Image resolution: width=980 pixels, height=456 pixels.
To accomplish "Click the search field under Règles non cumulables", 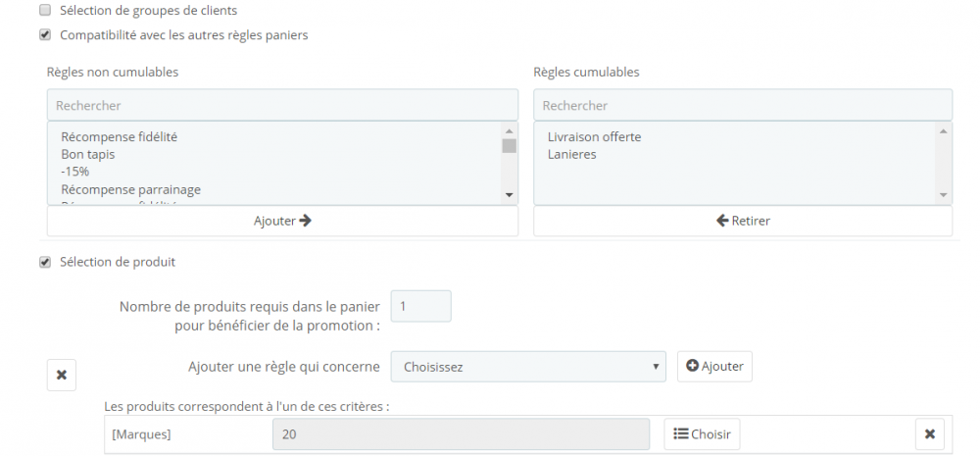I will click(x=282, y=105).
